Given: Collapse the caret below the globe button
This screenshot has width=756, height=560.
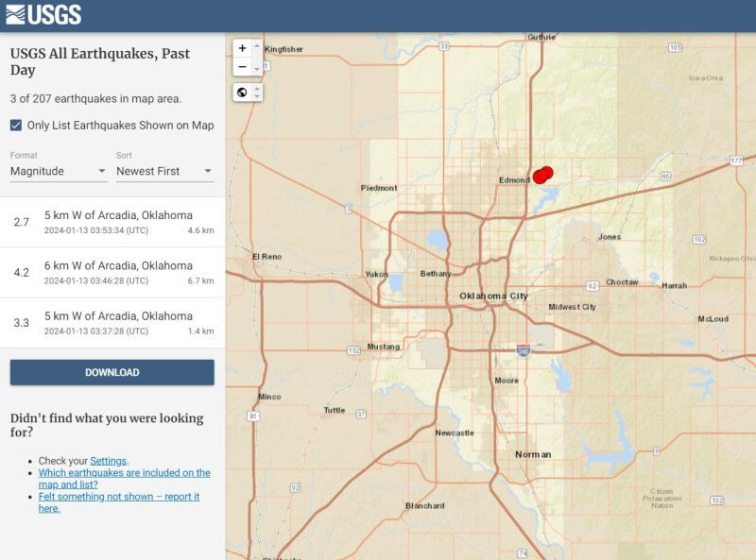Looking at the screenshot, I should pyautogui.click(x=257, y=96).
